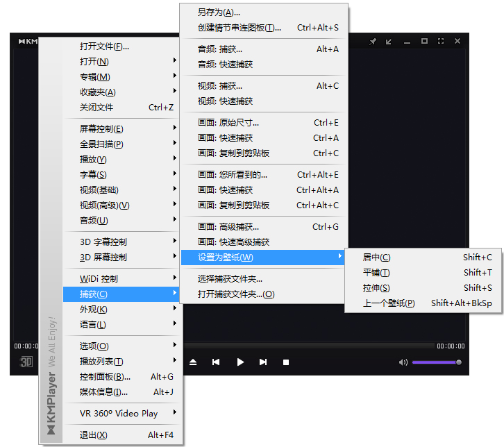
Task: Select 画面: 快速捕获 Ctrl+A entry
Action: 264,138
